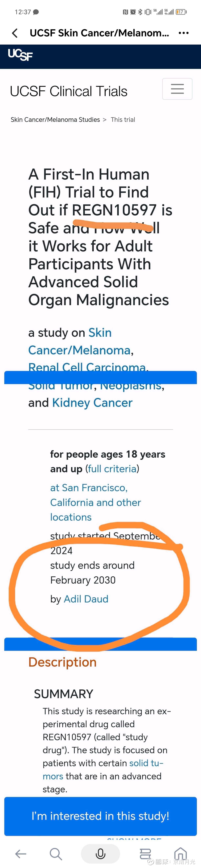The image size is (201, 868).
Task: Open the Kidney Cancer topic link
Action: (x=92, y=403)
